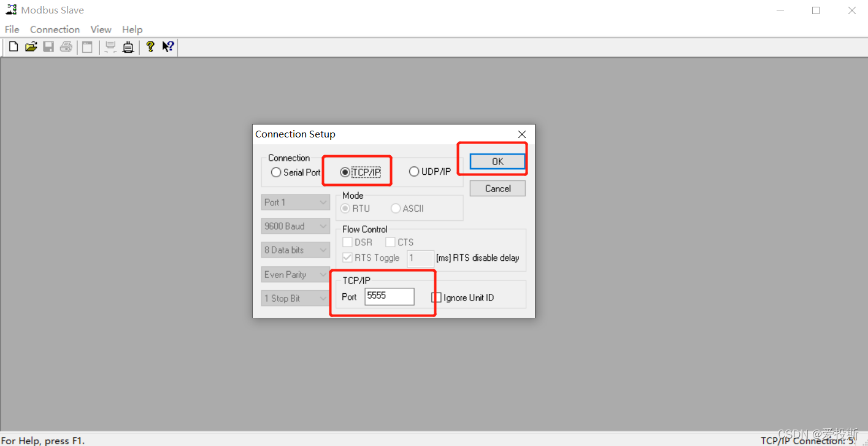Viewport: 868px width, 446px height.
Task: Choose ASCII mode
Action: 407,209
